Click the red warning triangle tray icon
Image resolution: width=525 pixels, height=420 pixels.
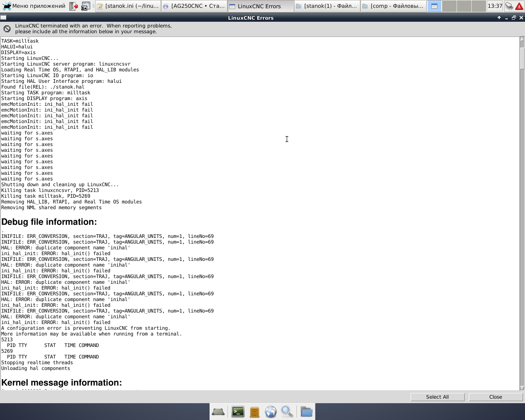pos(519,6)
